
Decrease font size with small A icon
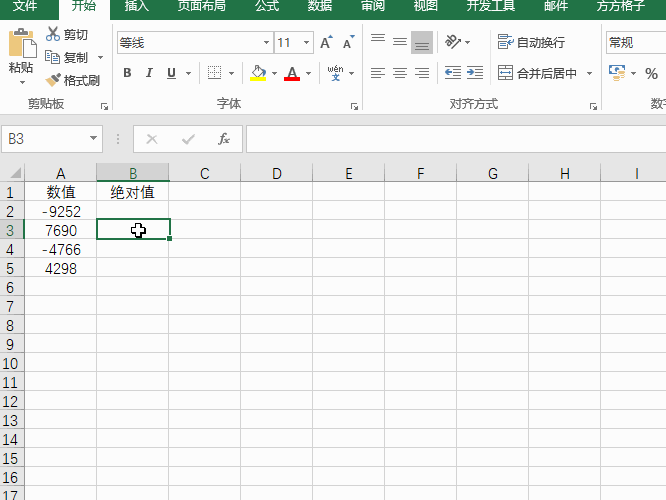348,42
